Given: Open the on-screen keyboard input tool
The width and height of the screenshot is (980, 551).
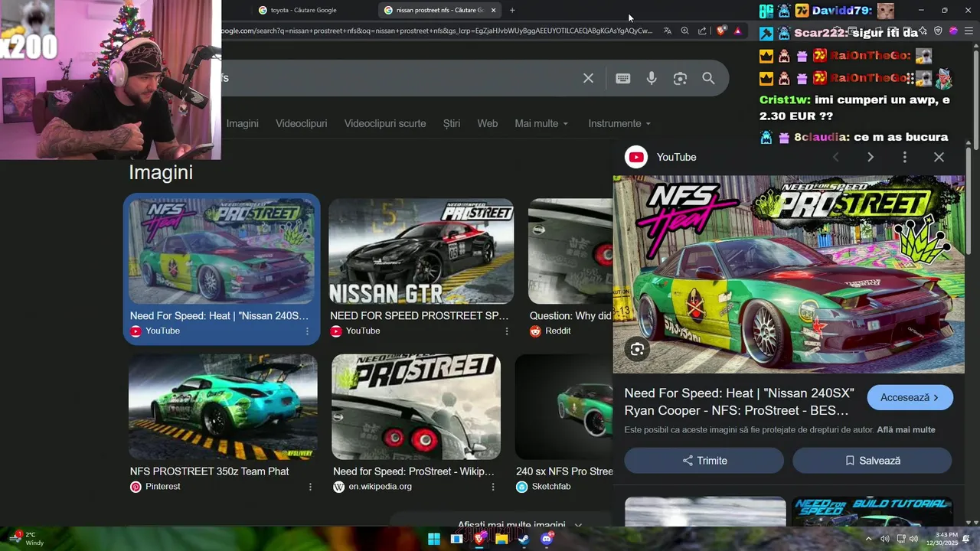Looking at the screenshot, I should click(623, 78).
